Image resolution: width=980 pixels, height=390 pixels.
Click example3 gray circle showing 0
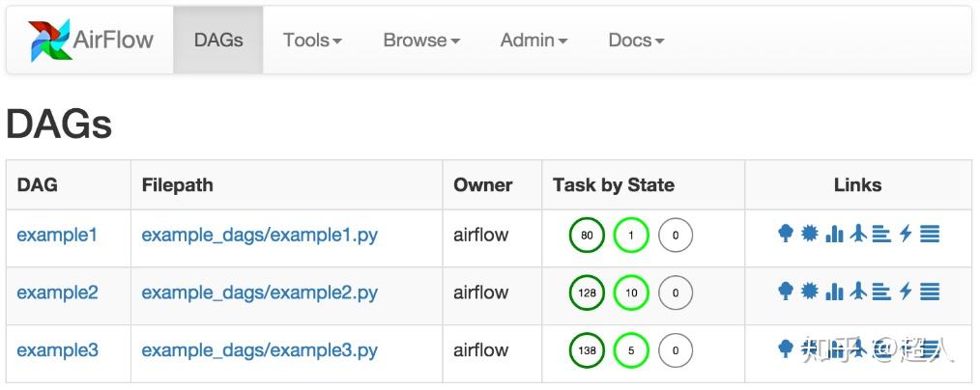coord(676,350)
